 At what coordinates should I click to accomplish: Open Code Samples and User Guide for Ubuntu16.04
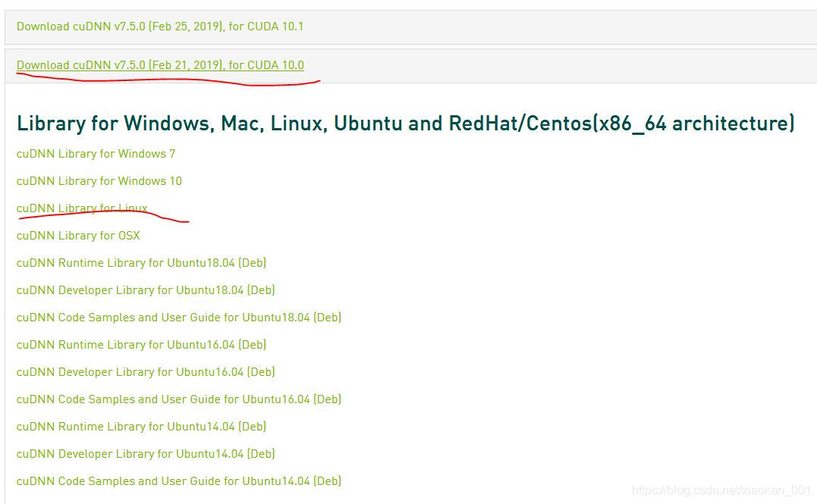coord(179,399)
